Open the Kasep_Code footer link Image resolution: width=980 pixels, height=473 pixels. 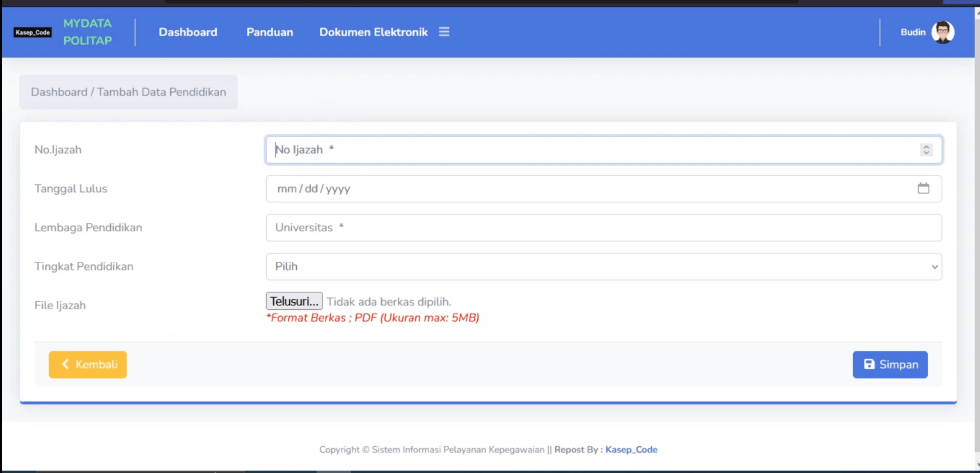pyautogui.click(x=631, y=450)
